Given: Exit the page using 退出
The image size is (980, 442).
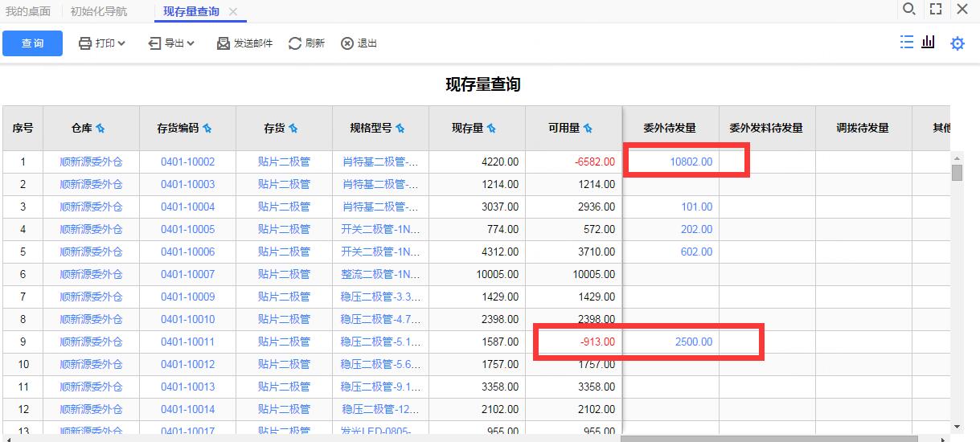Looking at the screenshot, I should (x=359, y=43).
